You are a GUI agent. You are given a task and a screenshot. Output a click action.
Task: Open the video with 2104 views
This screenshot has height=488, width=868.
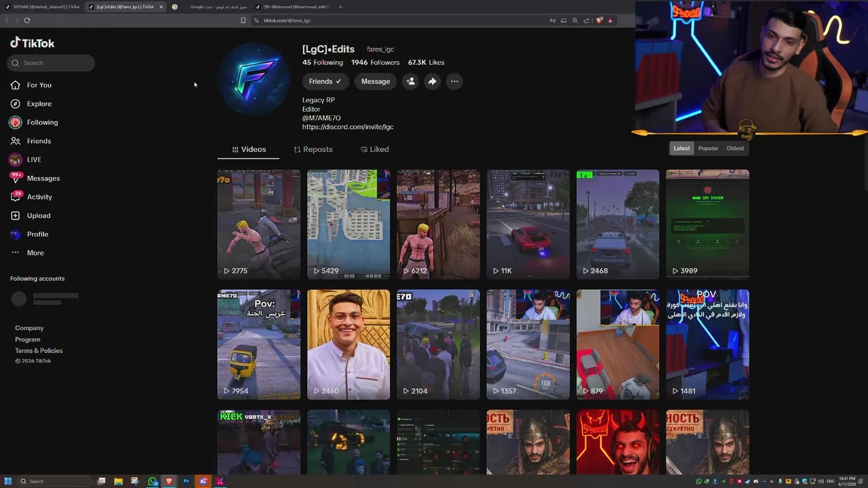tap(438, 344)
